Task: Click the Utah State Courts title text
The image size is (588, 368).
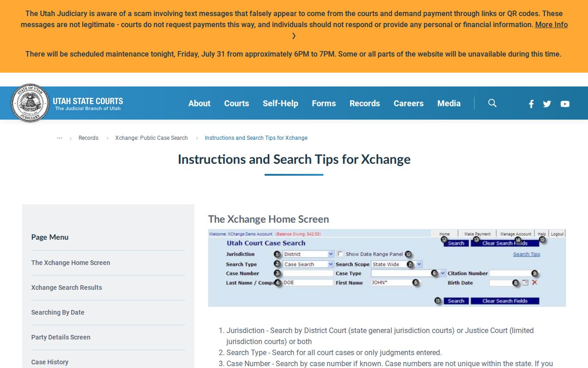Action: [x=88, y=101]
